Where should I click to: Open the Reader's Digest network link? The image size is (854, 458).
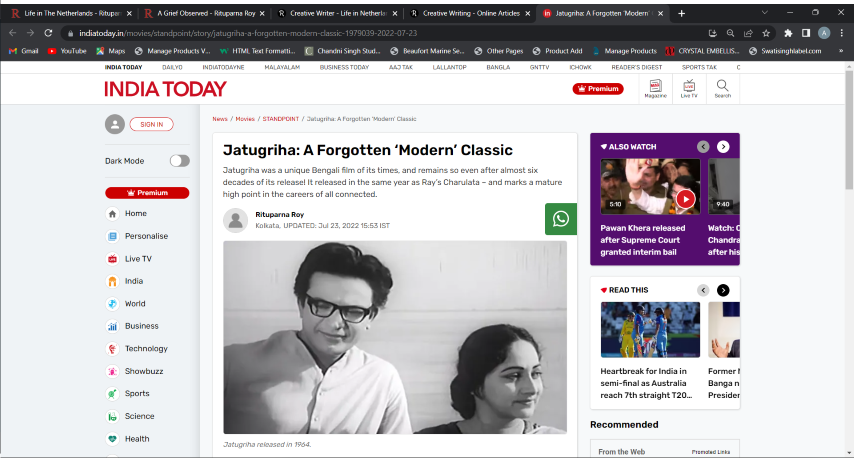point(637,68)
